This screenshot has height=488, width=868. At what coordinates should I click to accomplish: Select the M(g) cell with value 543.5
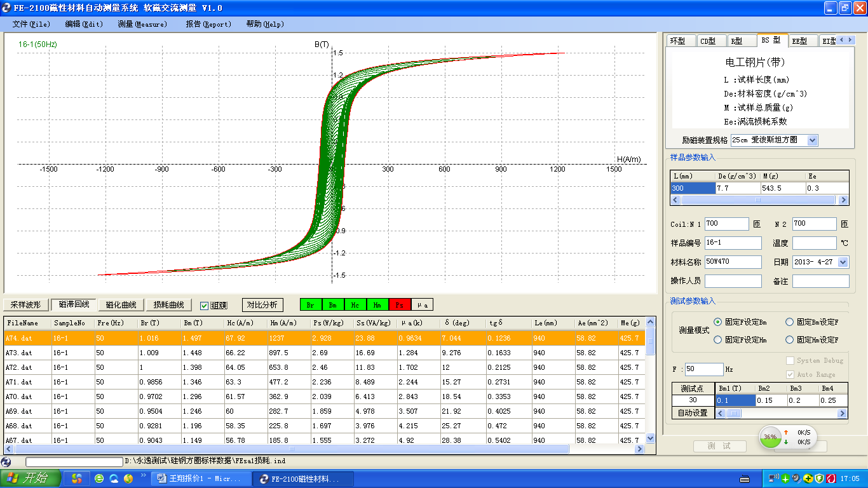click(x=782, y=188)
